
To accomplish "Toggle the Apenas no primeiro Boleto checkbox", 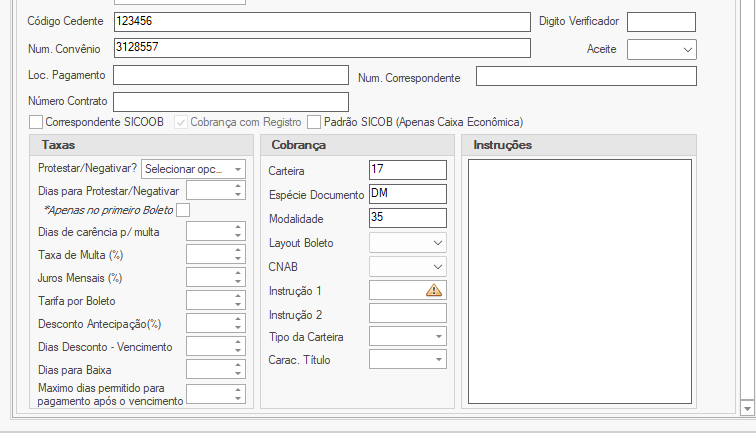I will click(182, 210).
